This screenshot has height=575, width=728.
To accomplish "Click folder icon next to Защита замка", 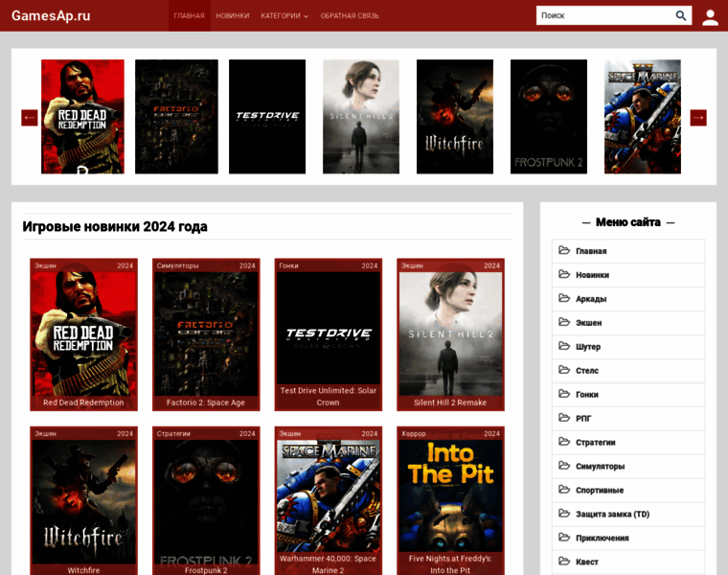I will 564,514.
